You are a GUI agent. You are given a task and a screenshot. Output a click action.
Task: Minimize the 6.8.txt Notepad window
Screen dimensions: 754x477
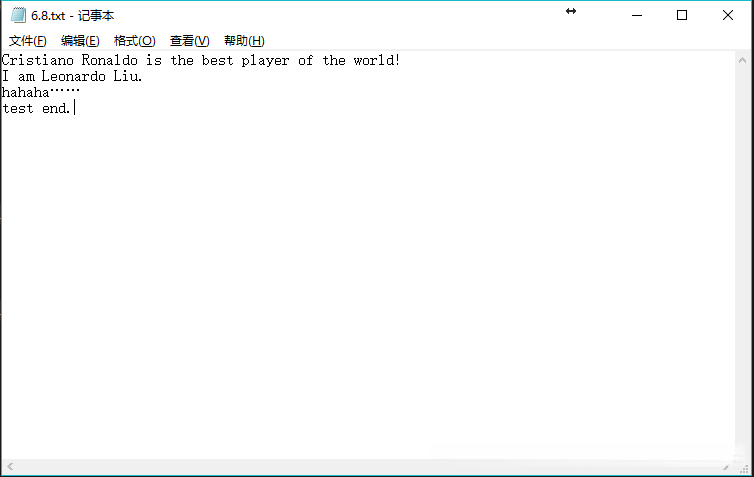(637, 15)
